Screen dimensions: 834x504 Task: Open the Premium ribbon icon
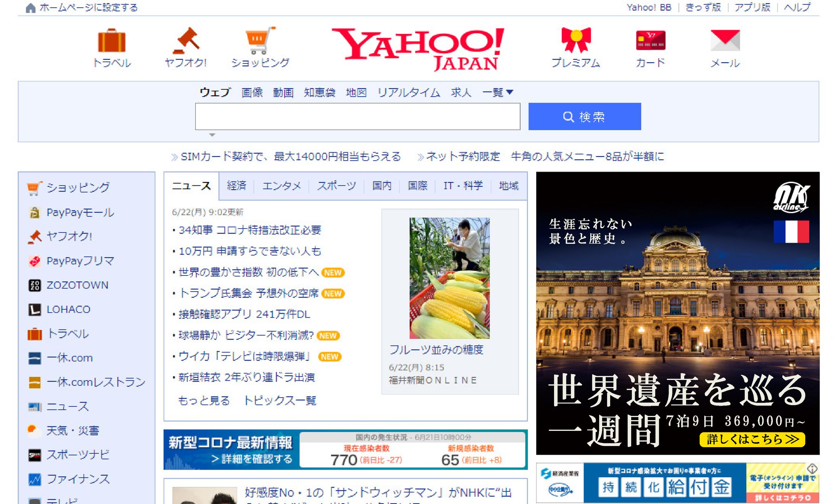pos(576,40)
